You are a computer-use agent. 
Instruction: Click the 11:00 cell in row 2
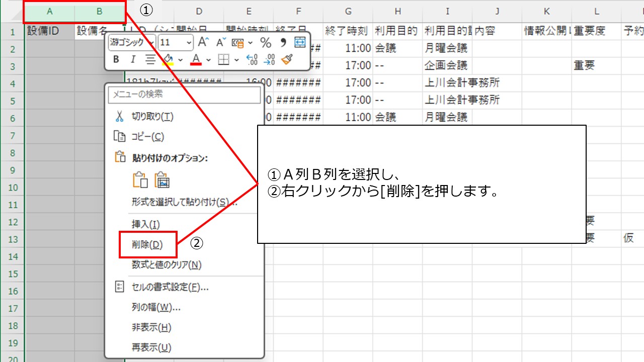point(348,49)
